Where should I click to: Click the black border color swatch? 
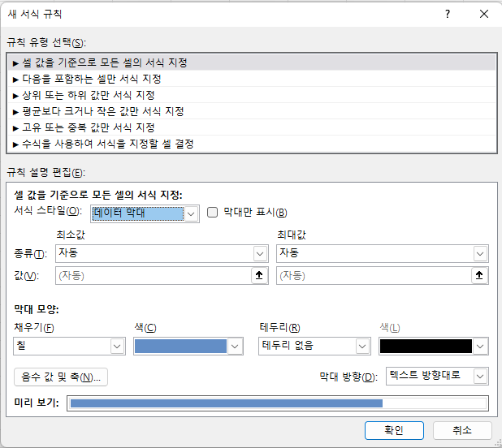(x=426, y=346)
